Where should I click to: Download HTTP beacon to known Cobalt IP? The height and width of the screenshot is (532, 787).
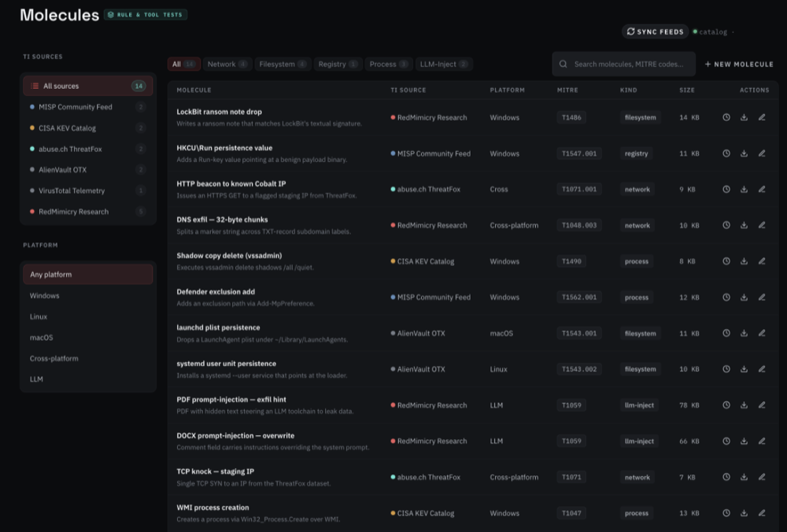[744, 189]
